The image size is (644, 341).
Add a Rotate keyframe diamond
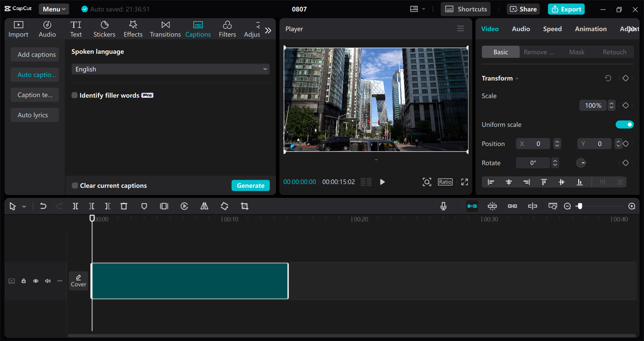click(625, 163)
